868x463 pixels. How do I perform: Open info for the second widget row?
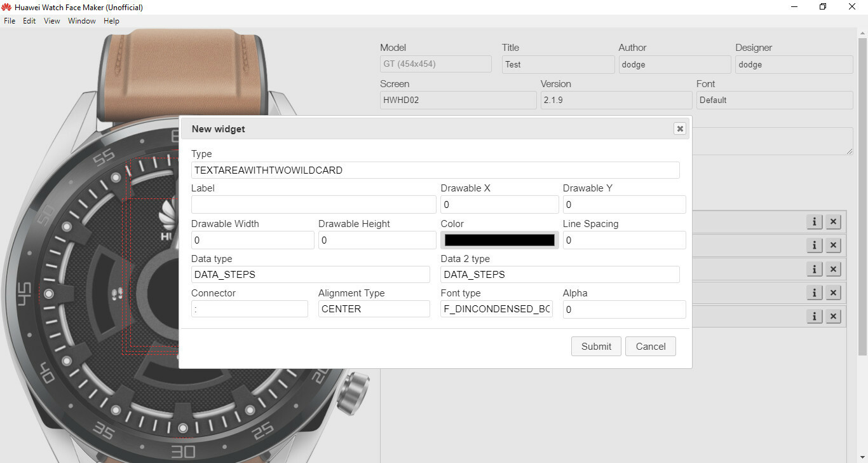815,245
